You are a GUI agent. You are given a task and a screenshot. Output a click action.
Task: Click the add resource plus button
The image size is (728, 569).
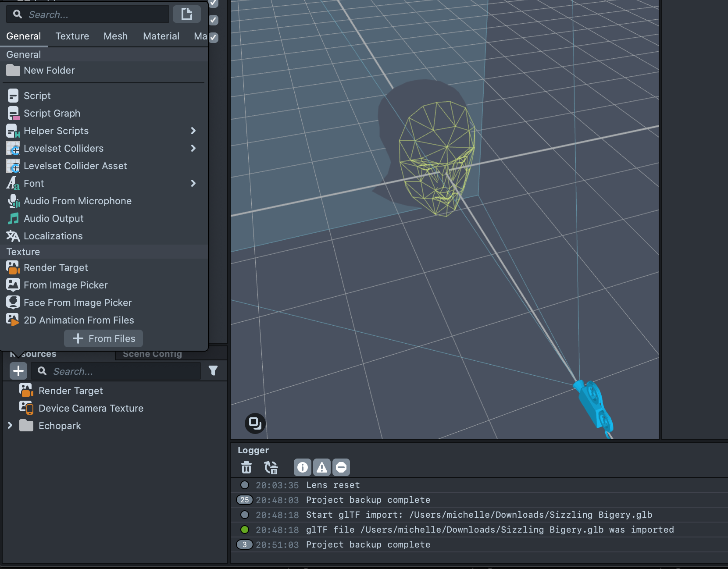pos(18,371)
